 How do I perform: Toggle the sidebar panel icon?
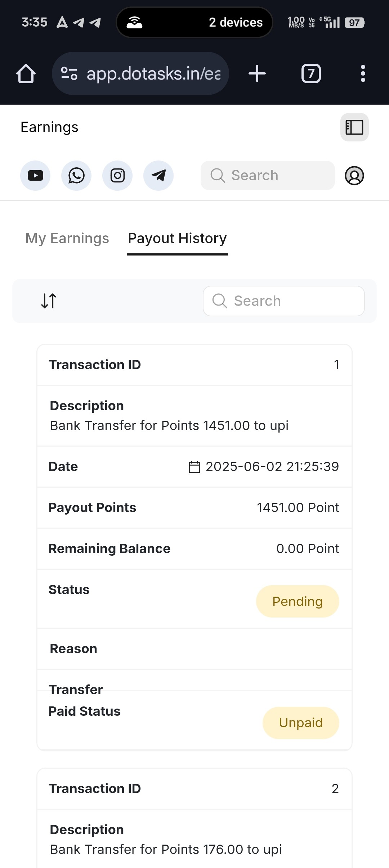[x=354, y=127]
